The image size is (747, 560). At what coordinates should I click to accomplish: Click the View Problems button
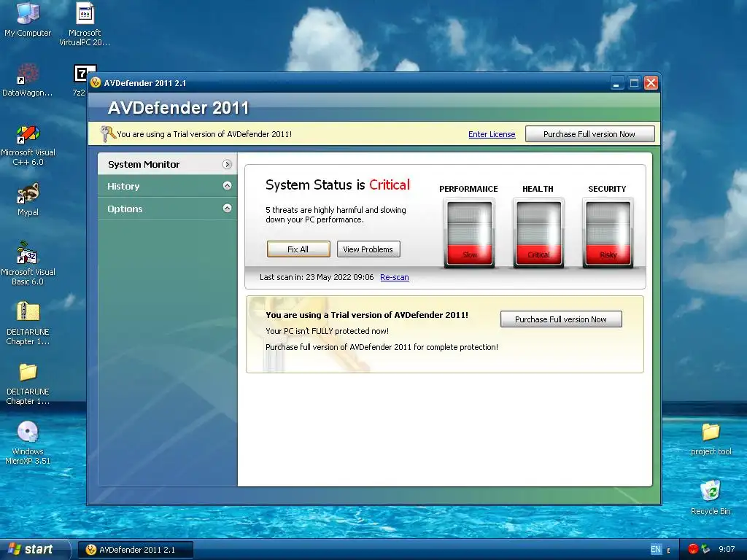[x=368, y=249]
